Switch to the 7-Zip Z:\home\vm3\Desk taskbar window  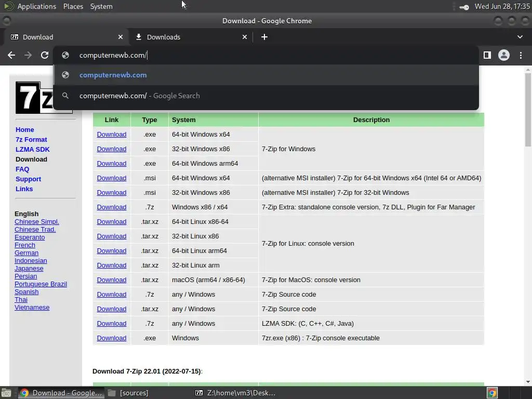[x=235, y=393]
